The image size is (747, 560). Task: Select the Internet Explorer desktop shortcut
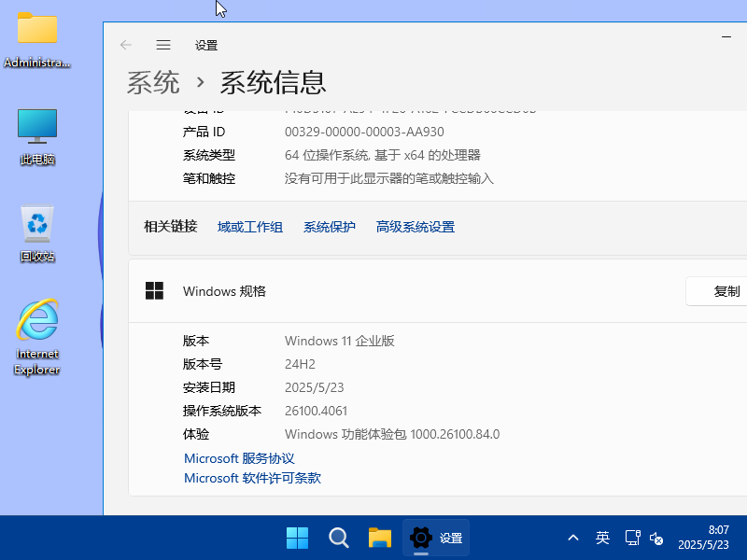click(37, 337)
